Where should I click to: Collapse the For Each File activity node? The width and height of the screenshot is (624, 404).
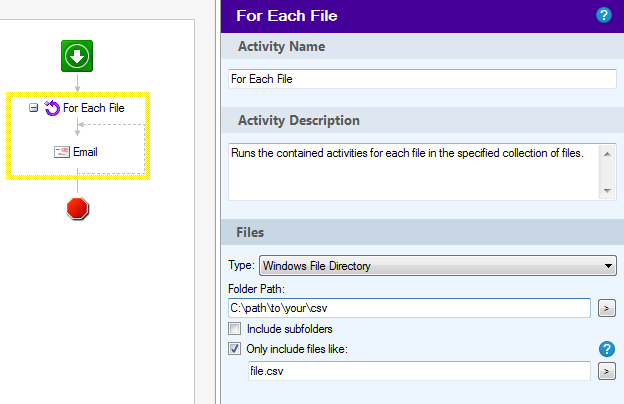pyautogui.click(x=33, y=107)
